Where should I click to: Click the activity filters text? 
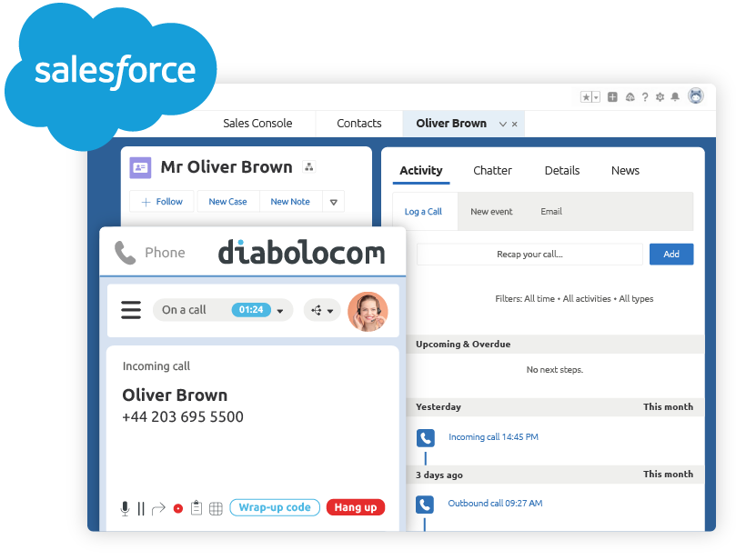click(x=574, y=299)
